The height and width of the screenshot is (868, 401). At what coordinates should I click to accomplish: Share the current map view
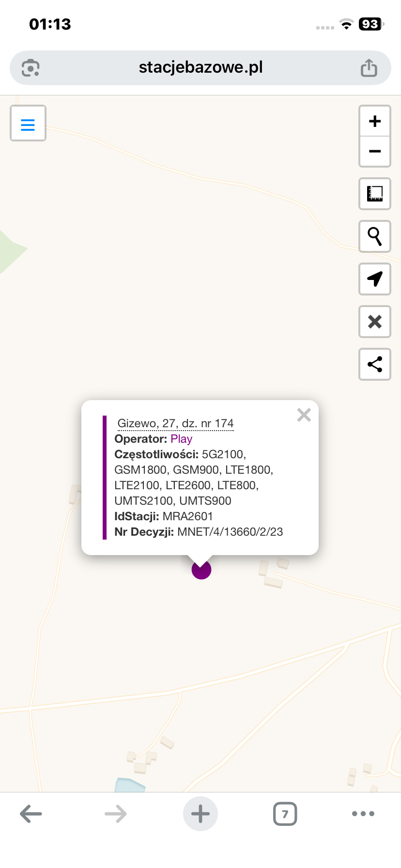pyautogui.click(x=375, y=364)
